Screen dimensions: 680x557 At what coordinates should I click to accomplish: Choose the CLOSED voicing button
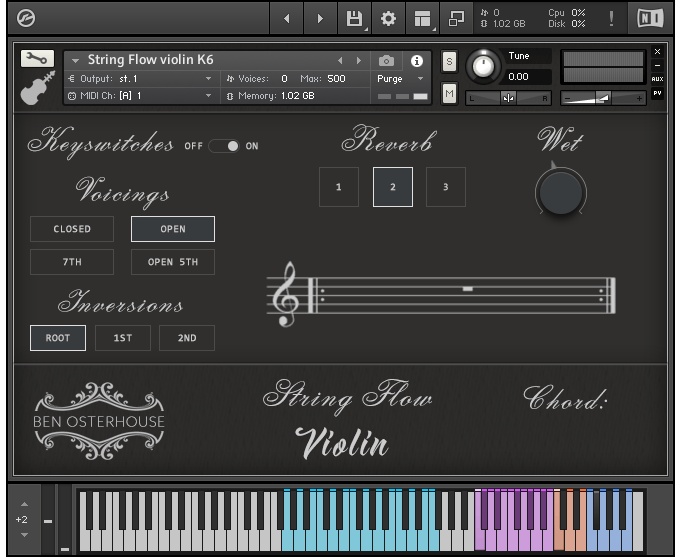click(x=72, y=229)
